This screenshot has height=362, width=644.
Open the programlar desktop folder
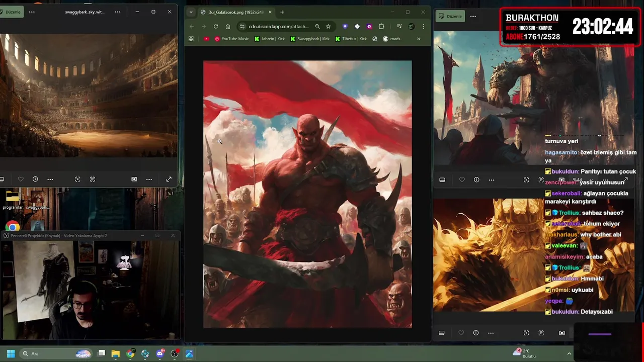(x=13, y=200)
